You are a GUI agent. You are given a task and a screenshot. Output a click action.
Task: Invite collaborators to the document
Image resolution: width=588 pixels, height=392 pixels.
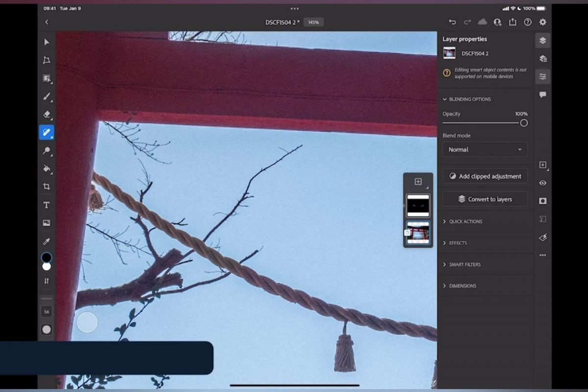[497, 22]
